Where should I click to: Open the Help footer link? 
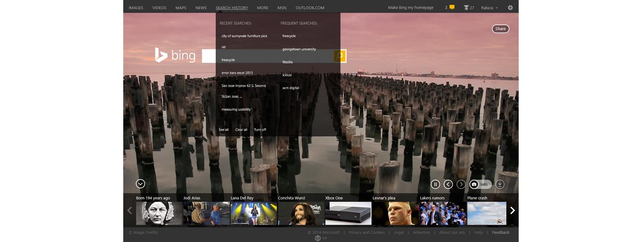coord(479,232)
